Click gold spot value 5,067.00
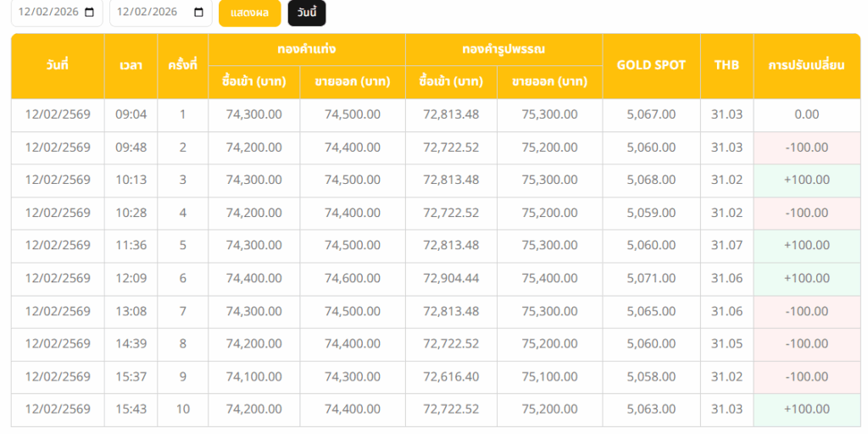Viewport: 868px width, 434px height. pos(651,114)
